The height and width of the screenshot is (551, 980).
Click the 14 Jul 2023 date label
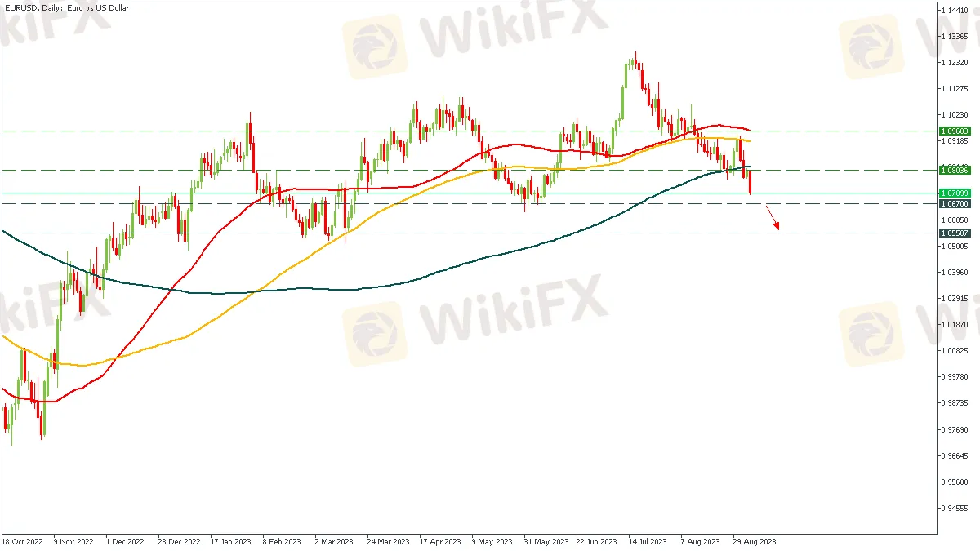point(649,540)
